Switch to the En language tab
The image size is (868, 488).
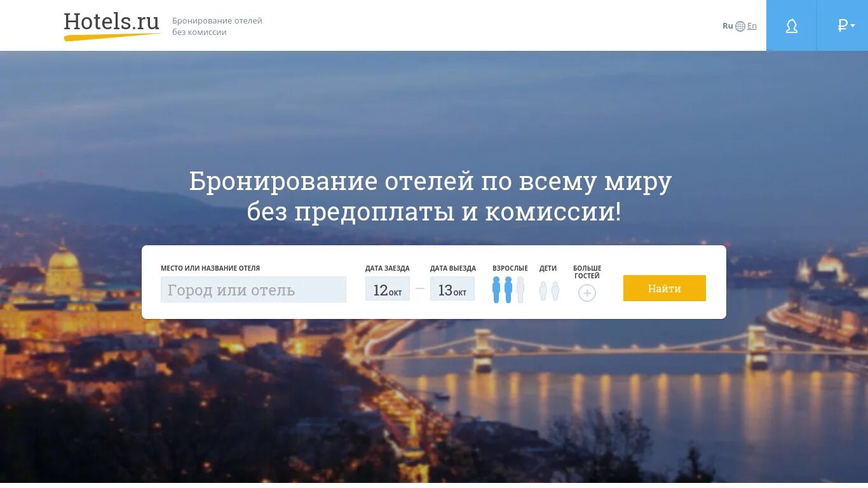click(x=752, y=25)
